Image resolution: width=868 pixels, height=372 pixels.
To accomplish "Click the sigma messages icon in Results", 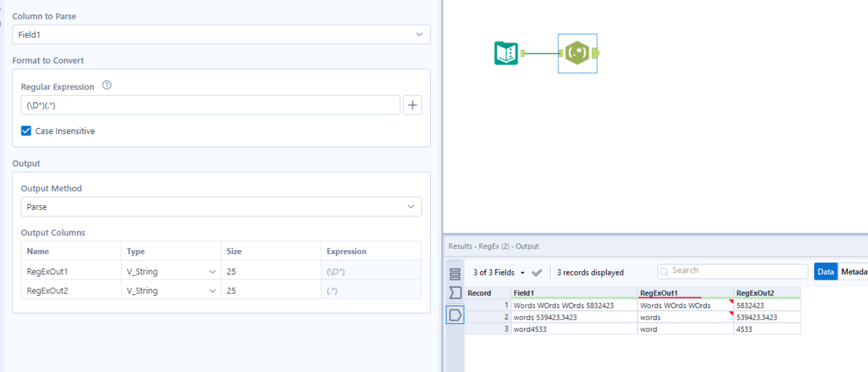I will pyautogui.click(x=455, y=293).
